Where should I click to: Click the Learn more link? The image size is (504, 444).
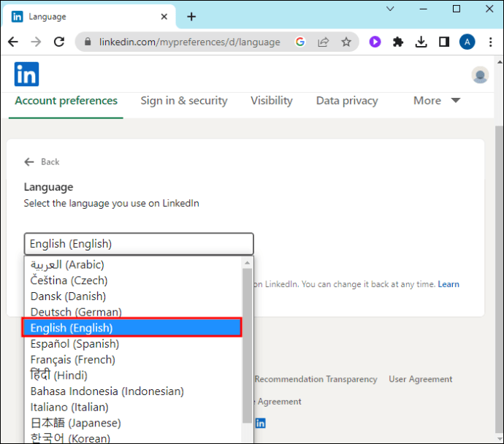coord(448,284)
